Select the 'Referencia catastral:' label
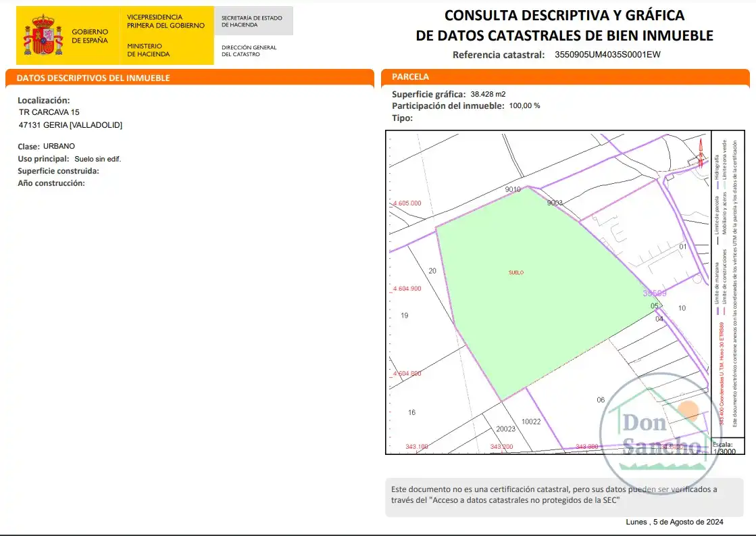This screenshot has height=536, width=756. pyautogui.click(x=499, y=55)
